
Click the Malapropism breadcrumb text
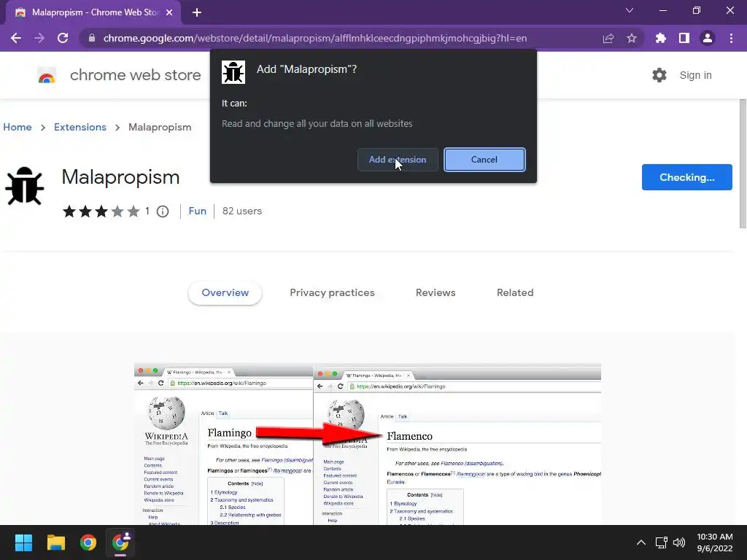[x=160, y=127]
